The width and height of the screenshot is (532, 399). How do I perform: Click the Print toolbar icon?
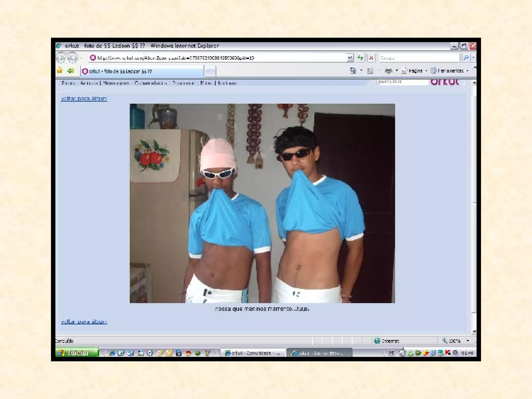coord(388,71)
